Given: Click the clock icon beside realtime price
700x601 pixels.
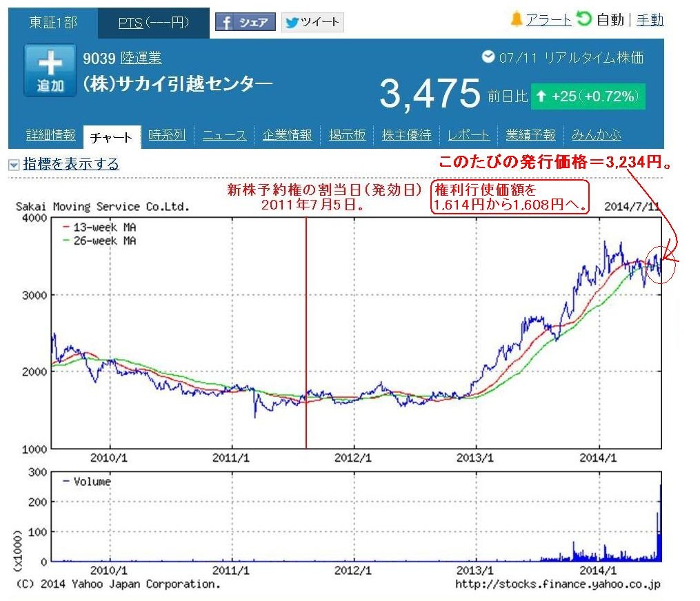Looking at the screenshot, I should click(x=488, y=57).
